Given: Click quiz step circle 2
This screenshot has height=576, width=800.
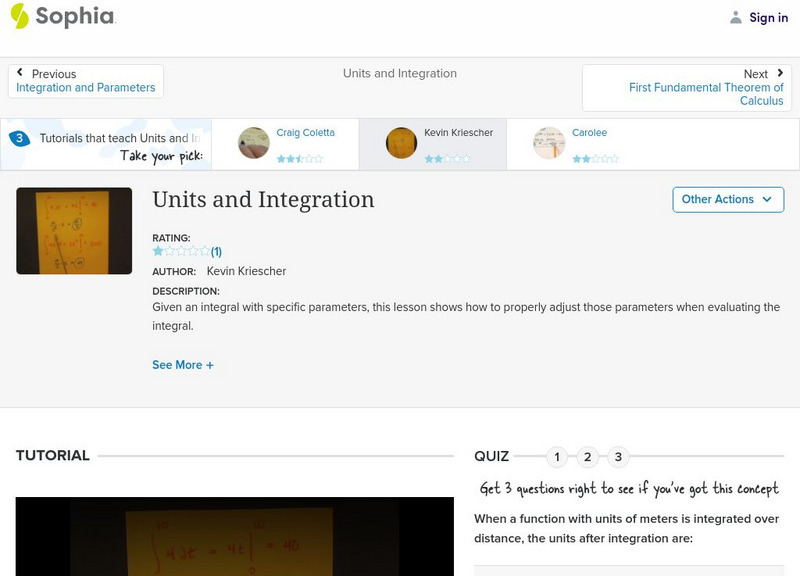Looking at the screenshot, I should (586, 456).
